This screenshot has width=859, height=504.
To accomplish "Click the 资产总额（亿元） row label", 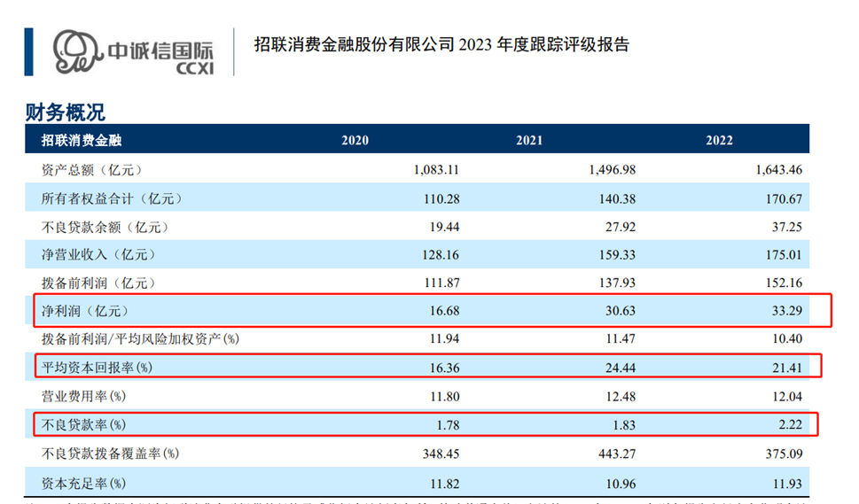I will [91, 169].
